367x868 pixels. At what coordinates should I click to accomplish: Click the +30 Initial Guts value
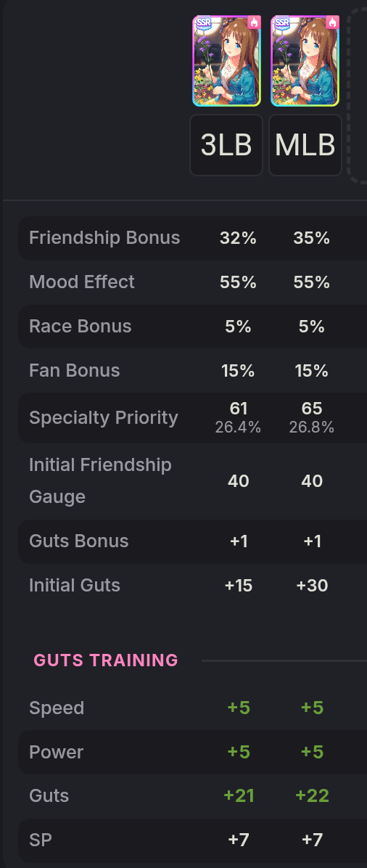click(x=312, y=585)
